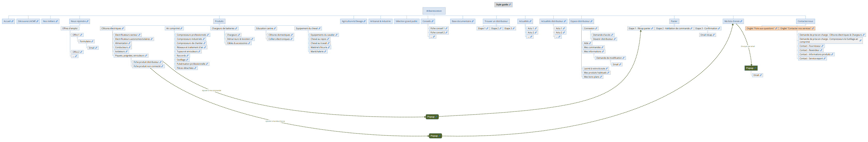Click the "Ajouter à ma commande" connector label
This screenshot has height=142, width=868.
click(x=211, y=91)
